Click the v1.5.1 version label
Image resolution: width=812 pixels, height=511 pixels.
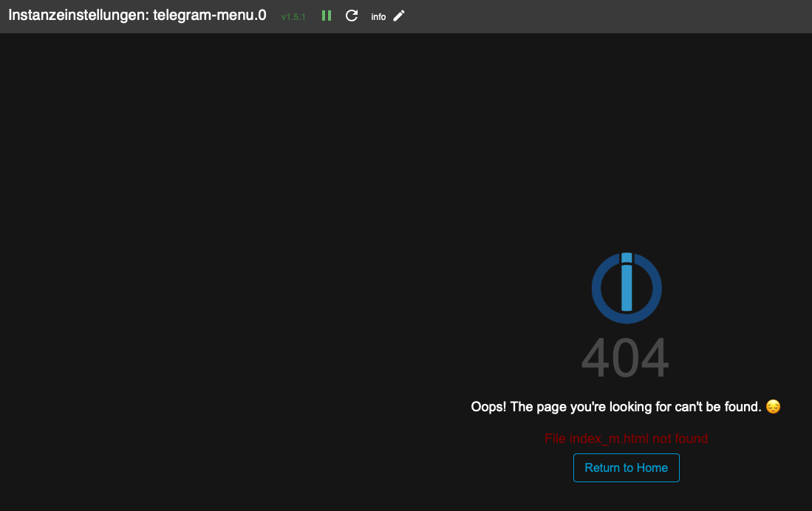tap(293, 17)
